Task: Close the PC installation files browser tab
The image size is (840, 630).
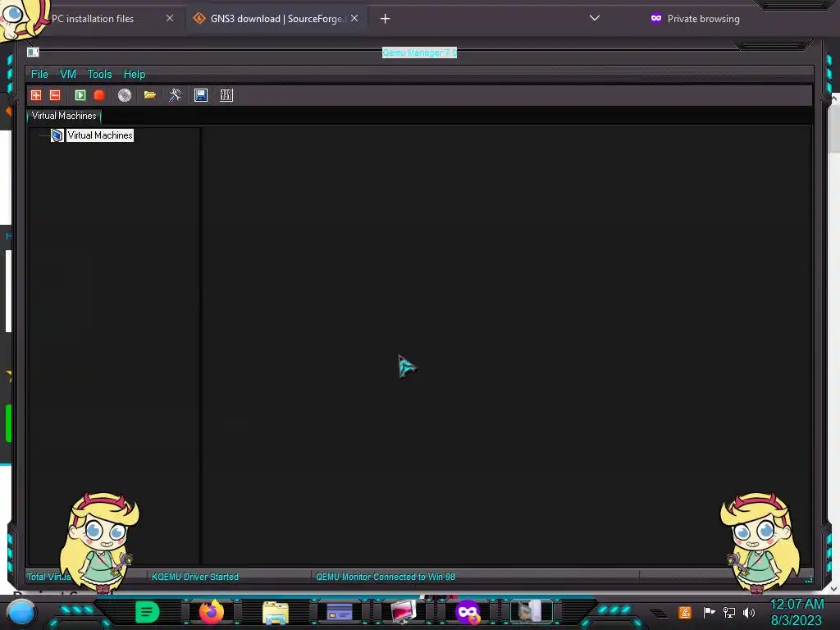Action: pyautogui.click(x=170, y=19)
